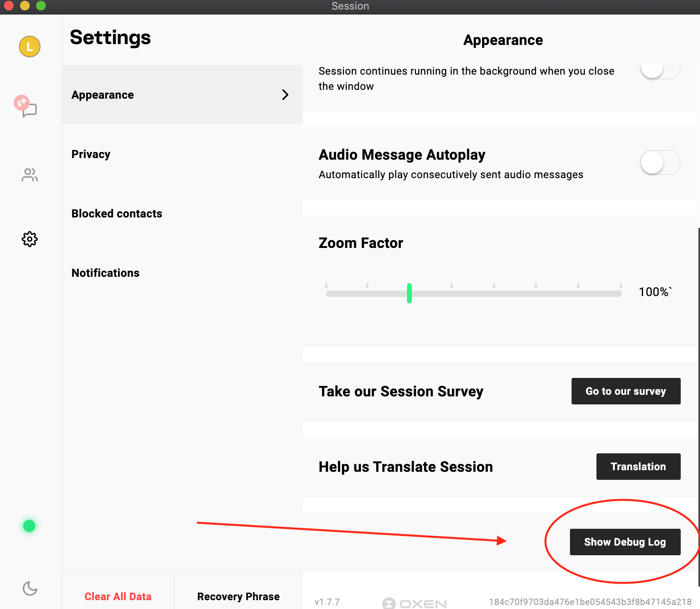Toggle the run-in-background switch
This screenshot has height=609, width=700.
point(659,71)
